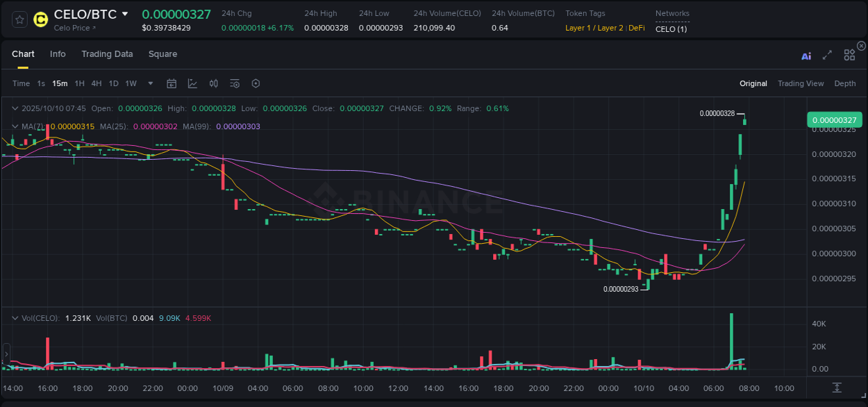
Task: Open the indicator list settings icon
Action: pos(234,83)
